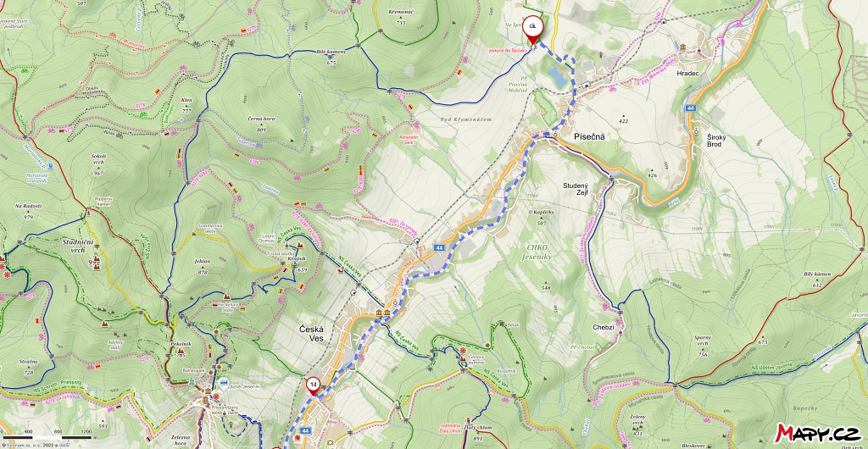868x449 pixels.
Task: Click the route 44 shield below marker 14
Action: click(305, 430)
